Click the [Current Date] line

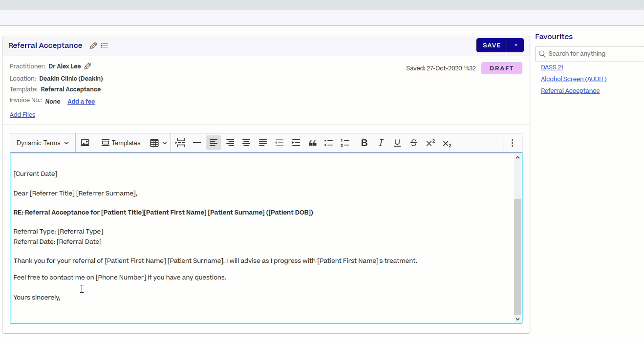pos(35,174)
